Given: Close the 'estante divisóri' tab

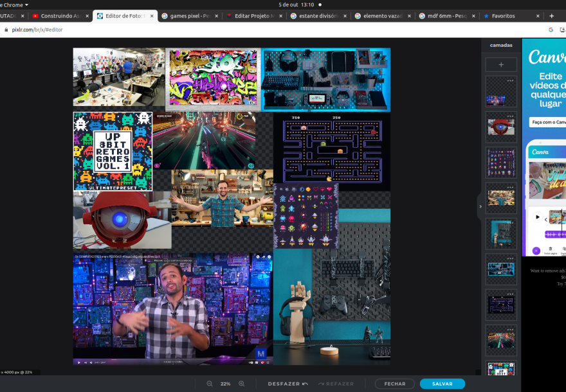Looking at the screenshot, I should click(345, 16).
